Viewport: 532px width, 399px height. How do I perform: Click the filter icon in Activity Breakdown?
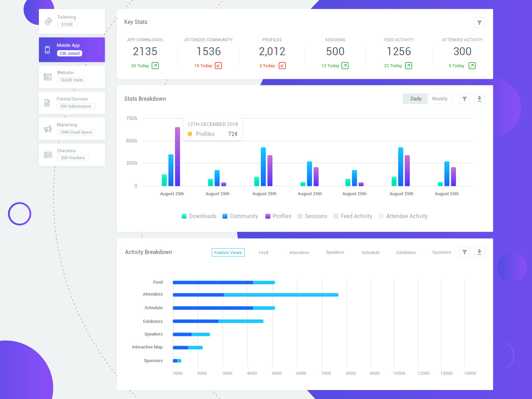[464, 252]
